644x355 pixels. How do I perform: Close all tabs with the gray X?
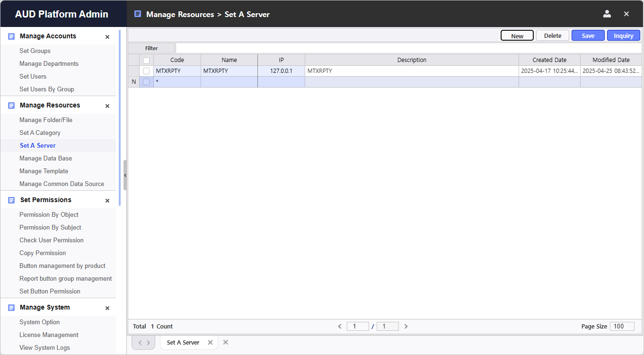[226, 342]
